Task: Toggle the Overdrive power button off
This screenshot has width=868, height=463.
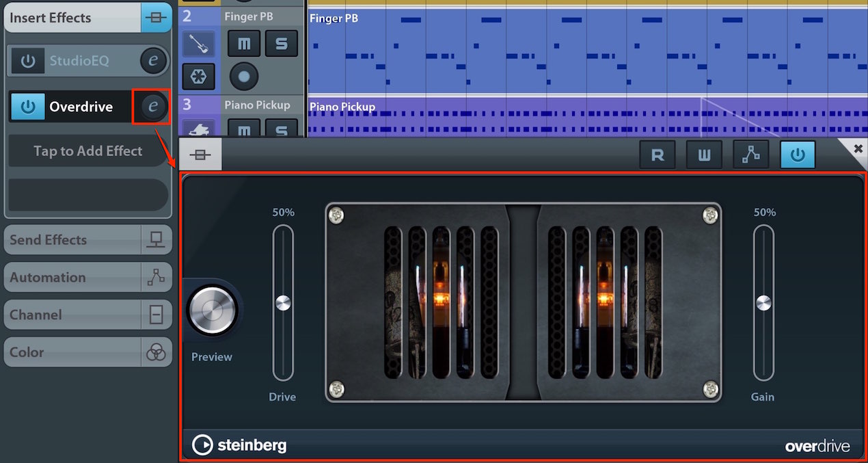Action: tap(27, 107)
